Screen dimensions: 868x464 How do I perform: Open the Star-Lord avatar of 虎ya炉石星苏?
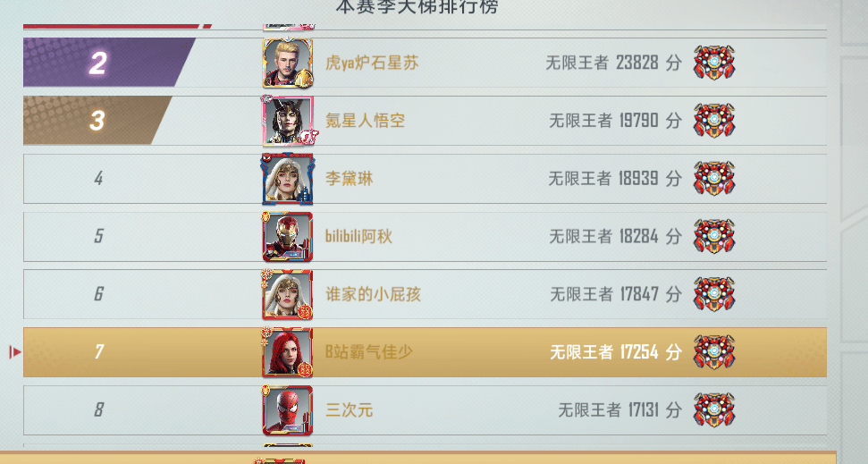tap(288, 63)
